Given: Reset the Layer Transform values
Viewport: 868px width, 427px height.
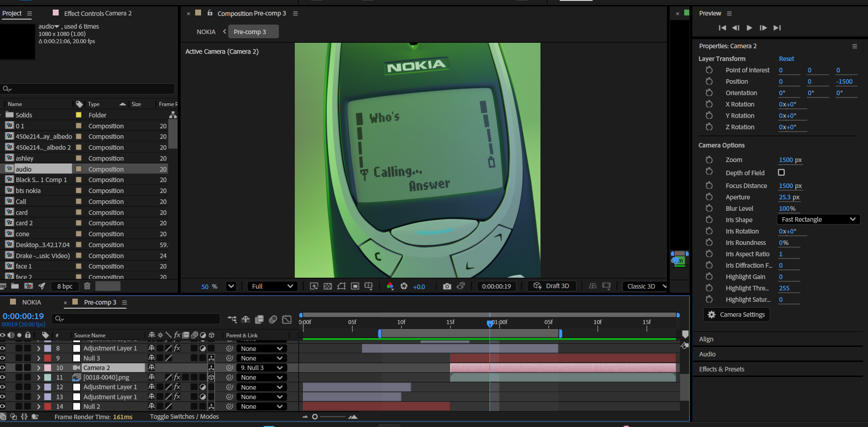Looking at the screenshot, I should (x=786, y=59).
